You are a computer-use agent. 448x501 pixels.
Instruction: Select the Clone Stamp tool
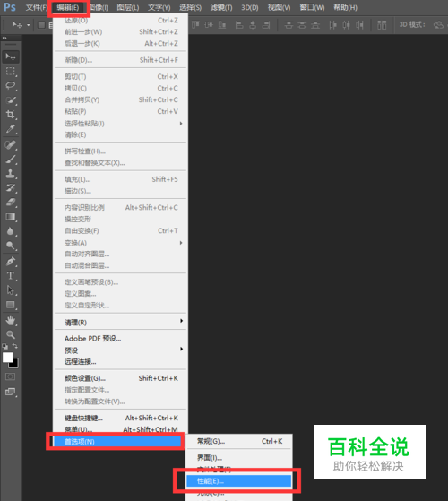click(x=11, y=174)
